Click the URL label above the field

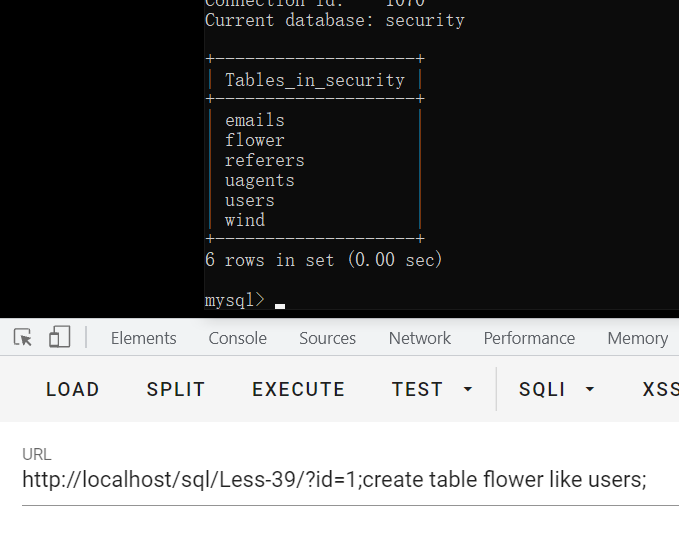(37, 454)
